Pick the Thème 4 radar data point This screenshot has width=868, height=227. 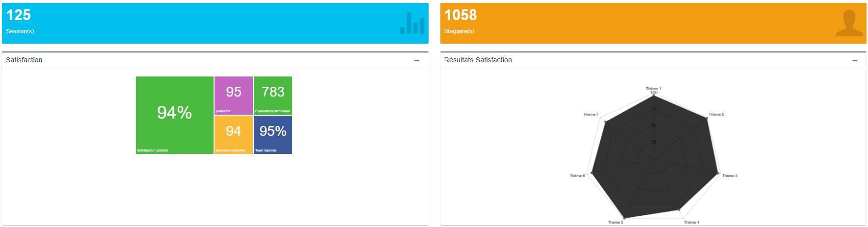pyautogui.click(x=679, y=210)
